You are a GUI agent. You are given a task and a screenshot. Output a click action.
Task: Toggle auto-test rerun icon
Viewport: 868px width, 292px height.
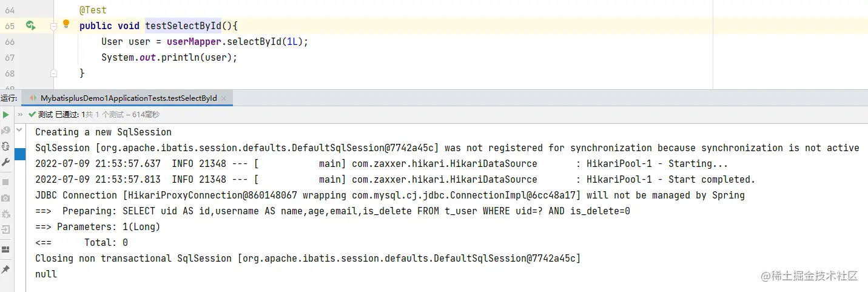(5, 146)
